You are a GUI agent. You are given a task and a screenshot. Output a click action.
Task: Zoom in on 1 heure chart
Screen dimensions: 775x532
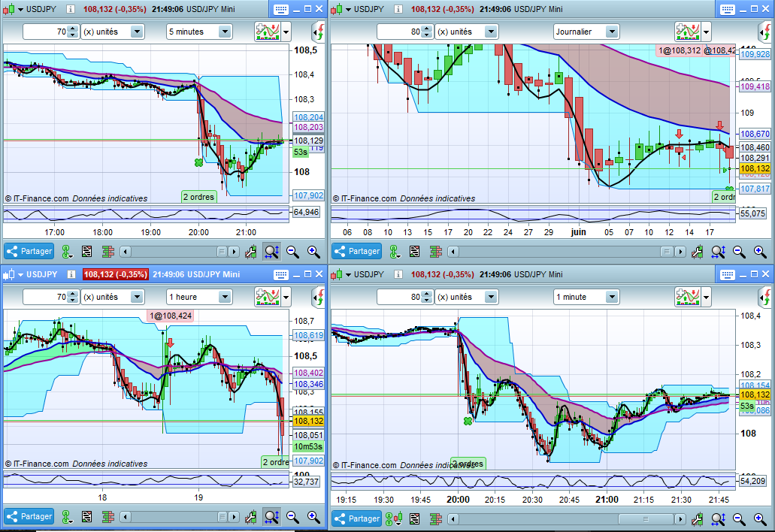coord(314,517)
